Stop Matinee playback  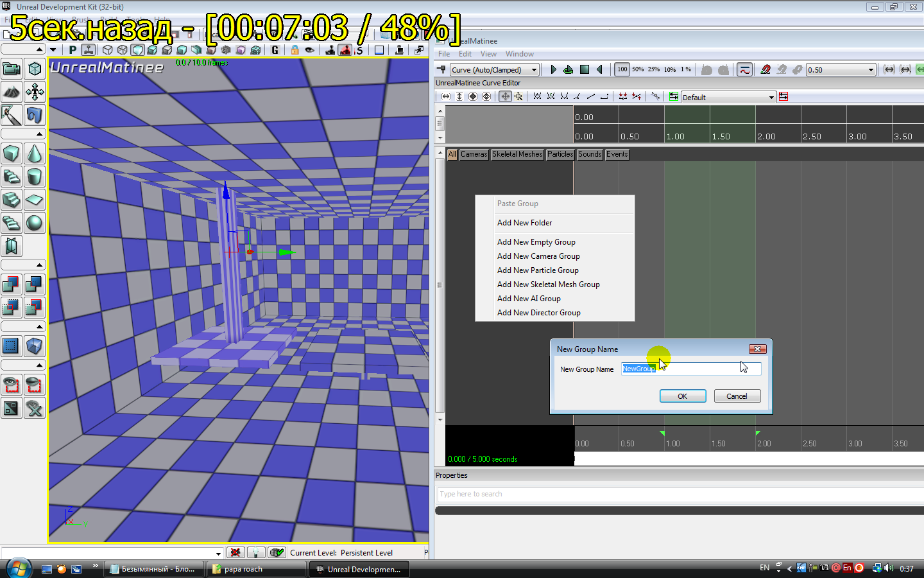click(x=585, y=69)
